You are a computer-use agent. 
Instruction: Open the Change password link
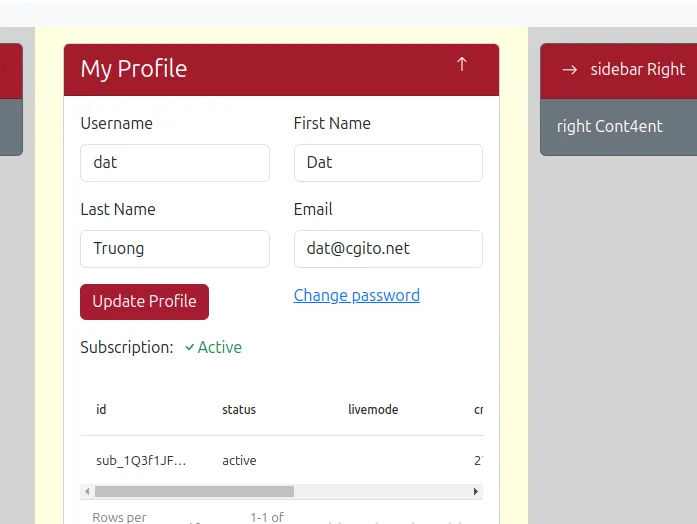click(x=356, y=295)
